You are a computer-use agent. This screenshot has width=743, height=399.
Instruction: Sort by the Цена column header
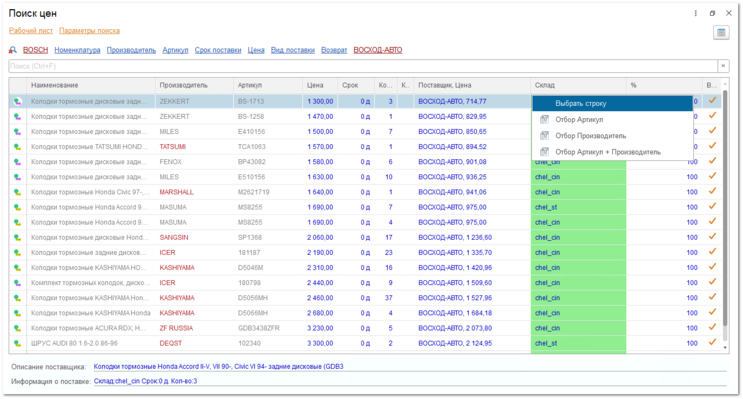tap(319, 85)
